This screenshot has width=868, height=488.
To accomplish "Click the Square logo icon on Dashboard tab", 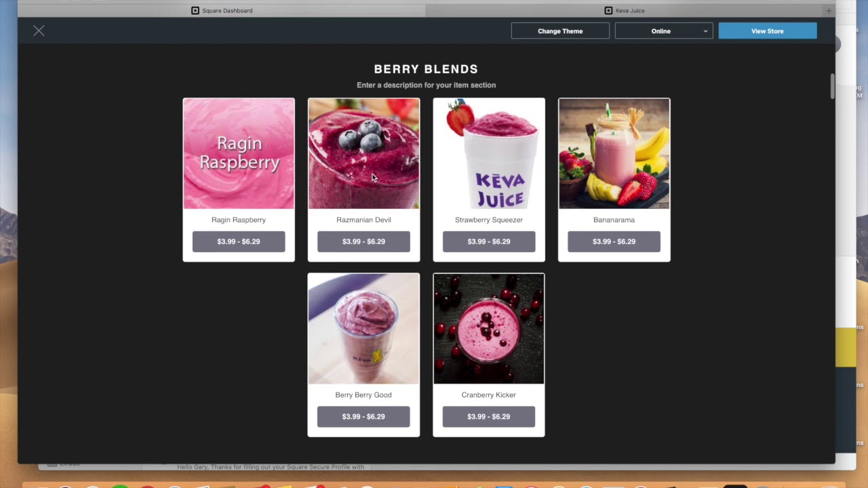I will (195, 10).
